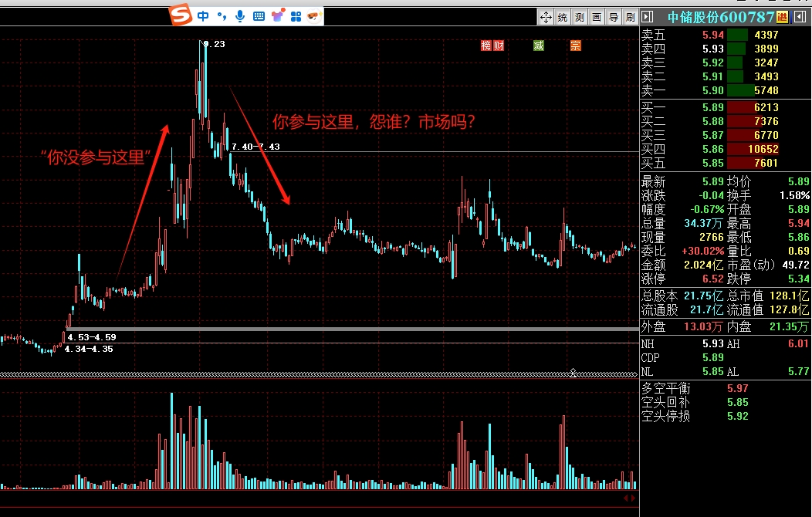The height and width of the screenshot is (517, 812).
Task: Click the 9.23 peak price label on chart
Action: coord(215,44)
